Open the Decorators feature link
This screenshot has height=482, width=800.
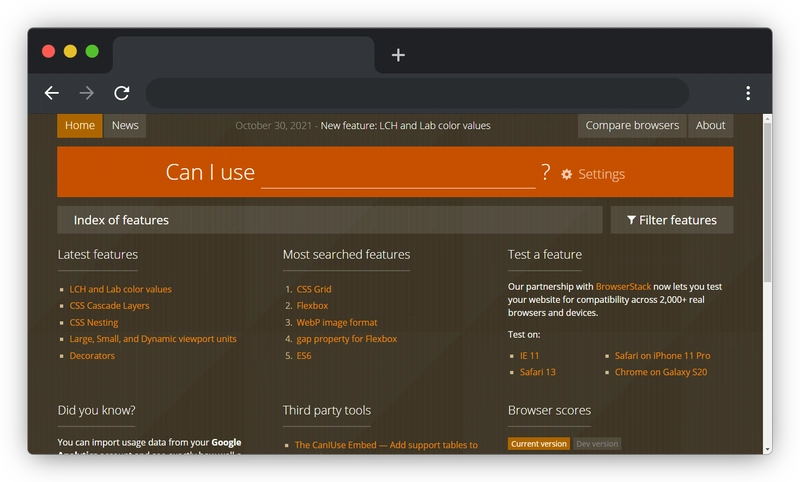92,356
